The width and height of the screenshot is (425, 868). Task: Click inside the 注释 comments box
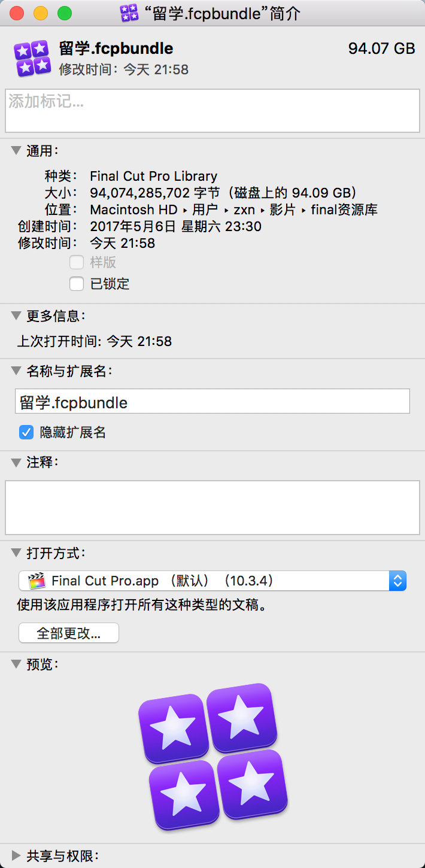pos(212,507)
